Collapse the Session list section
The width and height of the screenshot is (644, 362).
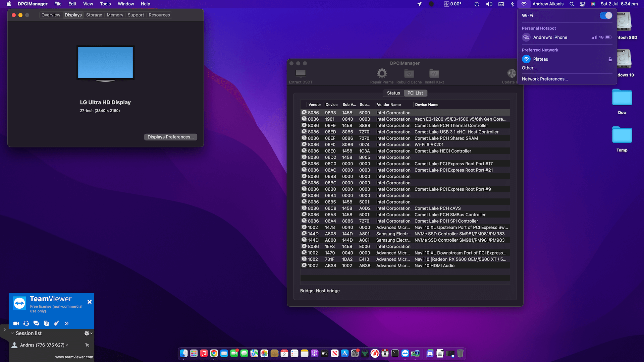tap(12, 334)
